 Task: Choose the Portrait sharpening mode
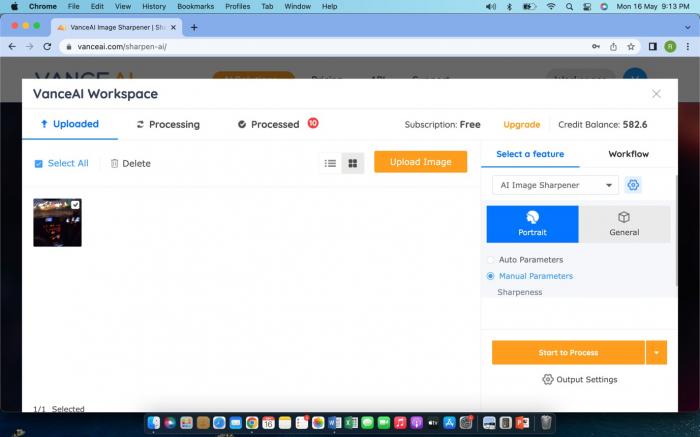tap(532, 224)
